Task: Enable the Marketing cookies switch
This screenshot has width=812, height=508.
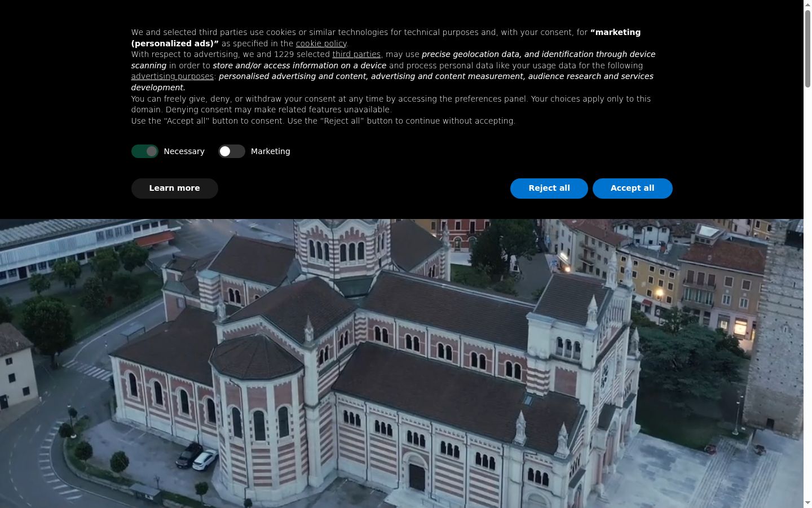Action: click(x=232, y=151)
